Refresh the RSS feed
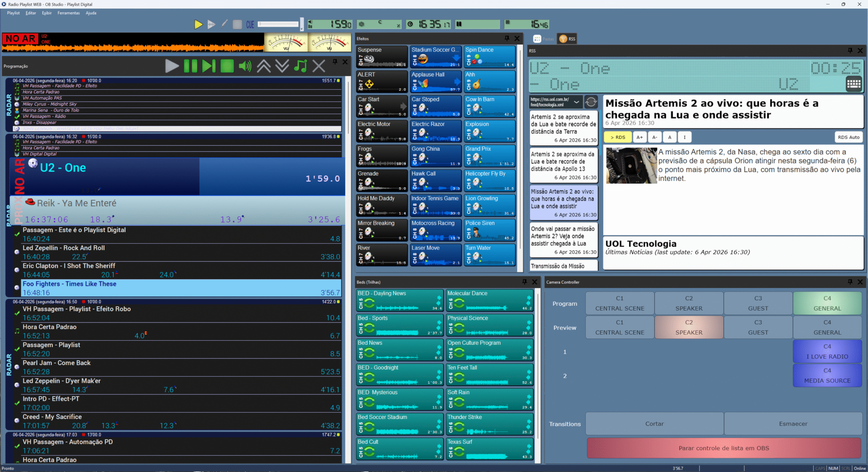Image resolution: width=868 pixels, height=472 pixels. pyautogui.click(x=591, y=102)
